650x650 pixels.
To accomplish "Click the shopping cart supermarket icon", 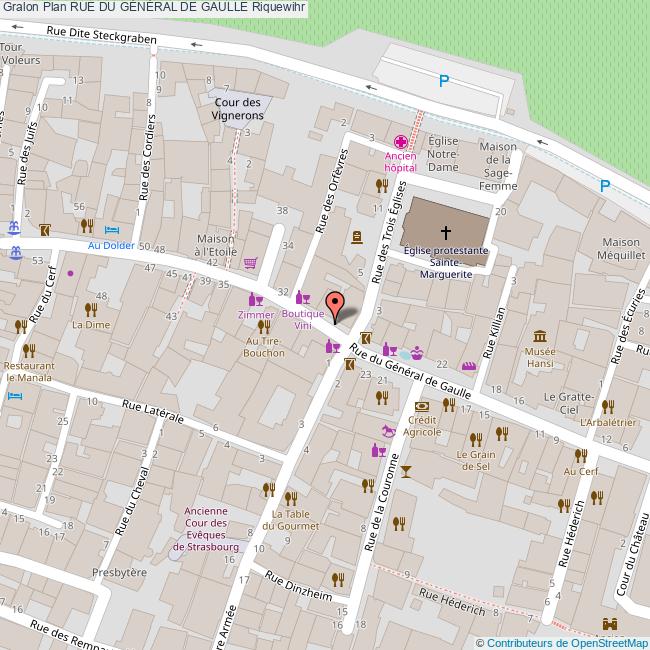I will pyautogui.click(x=251, y=263).
